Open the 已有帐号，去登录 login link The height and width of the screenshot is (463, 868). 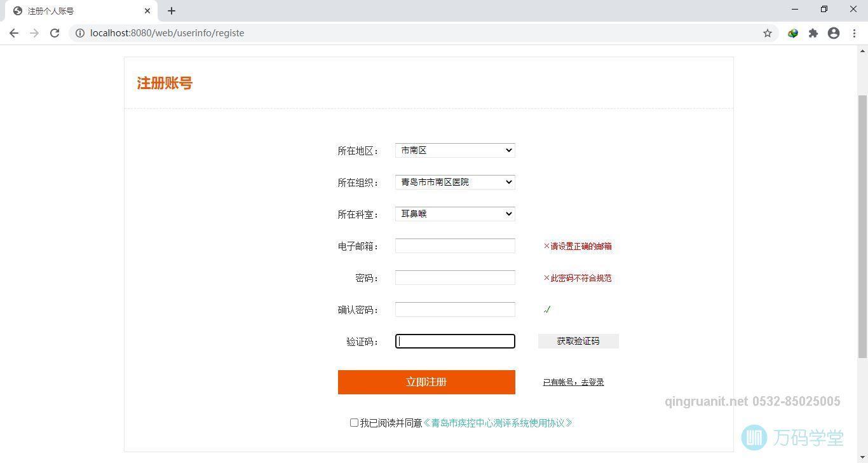(x=573, y=382)
